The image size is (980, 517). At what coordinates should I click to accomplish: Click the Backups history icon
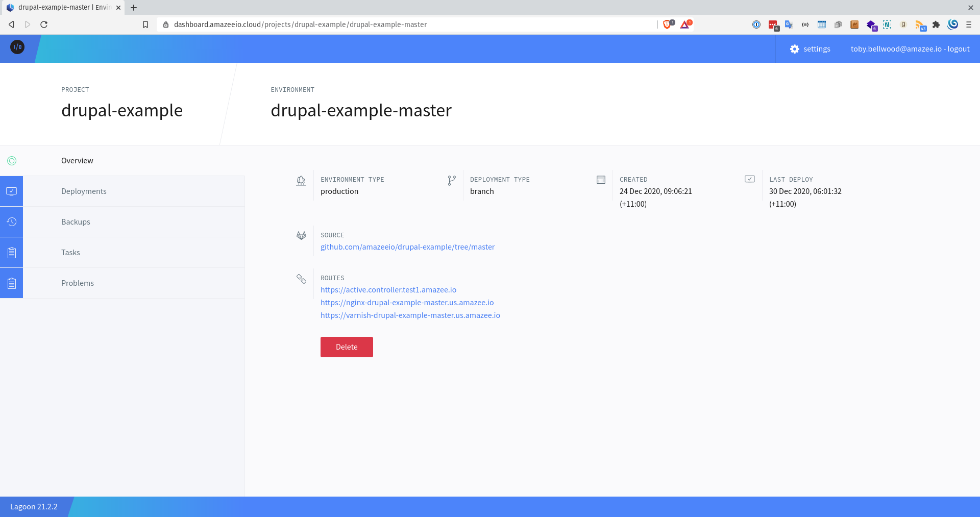pyautogui.click(x=11, y=222)
